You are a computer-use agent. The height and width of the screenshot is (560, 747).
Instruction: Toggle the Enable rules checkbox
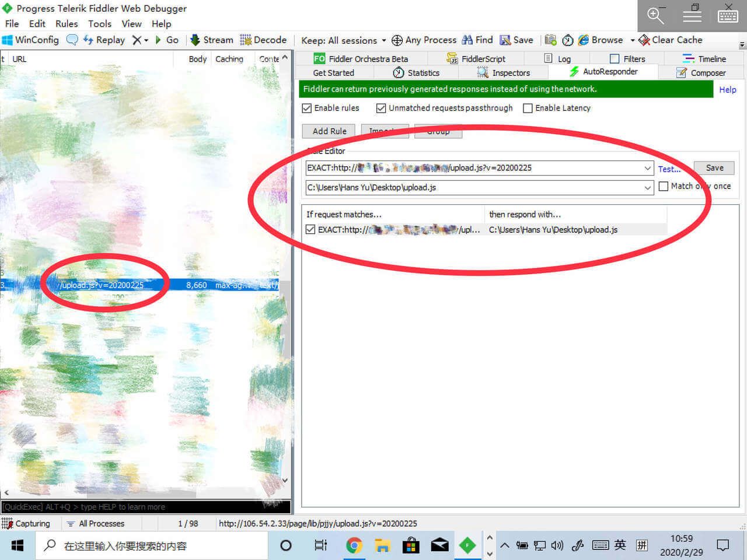(x=307, y=108)
